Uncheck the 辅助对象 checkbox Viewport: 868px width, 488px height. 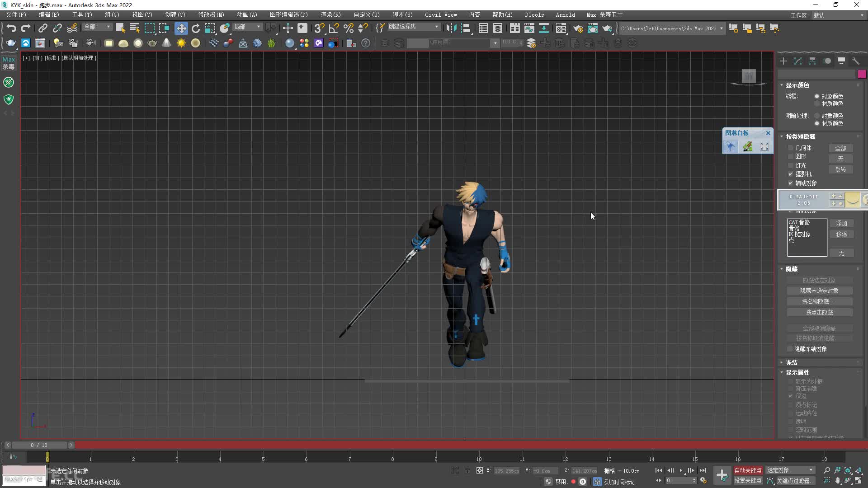pos(791,183)
